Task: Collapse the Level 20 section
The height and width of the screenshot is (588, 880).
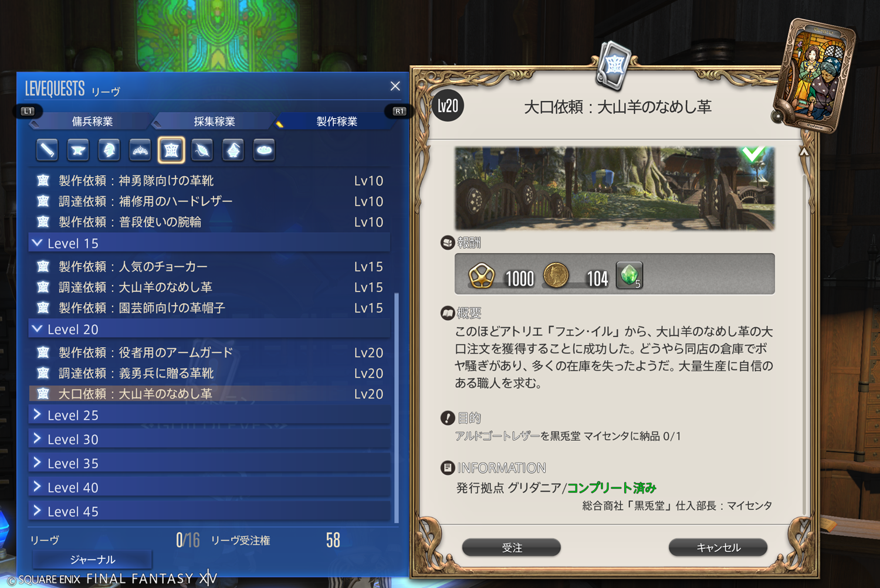Action: [x=209, y=329]
